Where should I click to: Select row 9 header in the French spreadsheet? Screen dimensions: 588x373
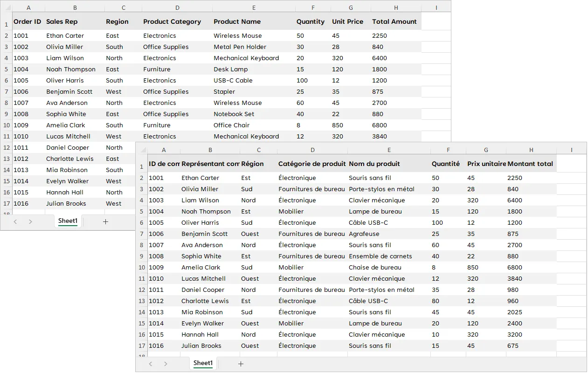click(142, 256)
